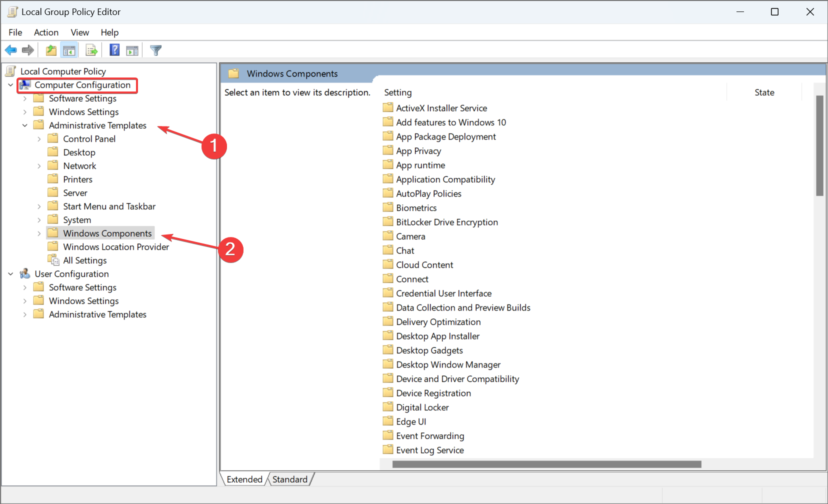This screenshot has height=504, width=828.
Task: Click the State column header
Action: tap(764, 92)
